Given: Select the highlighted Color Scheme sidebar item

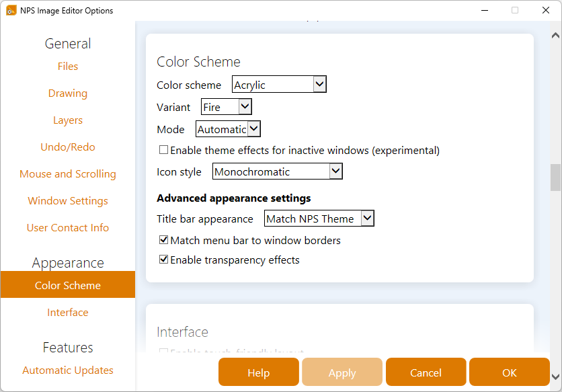Looking at the screenshot, I should tap(68, 285).
